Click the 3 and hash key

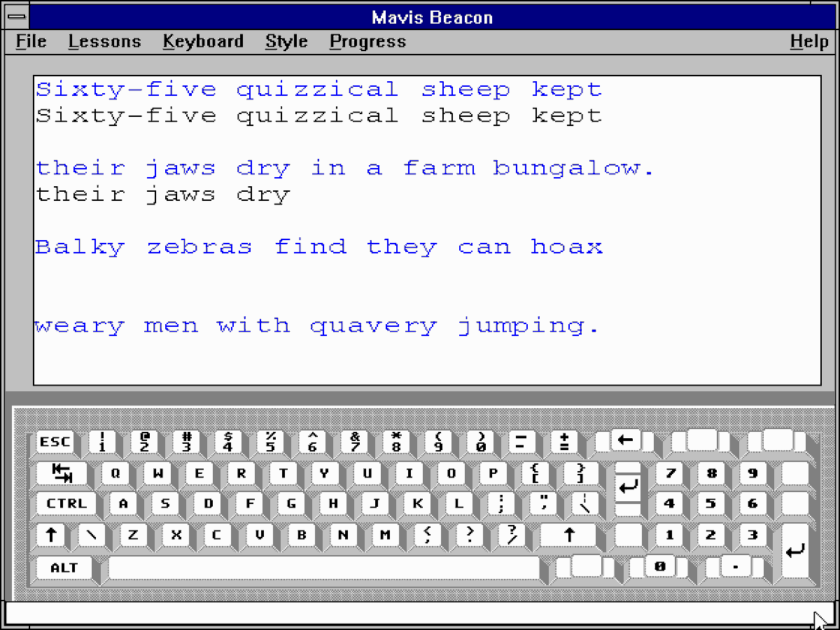(x=186, y=442)
